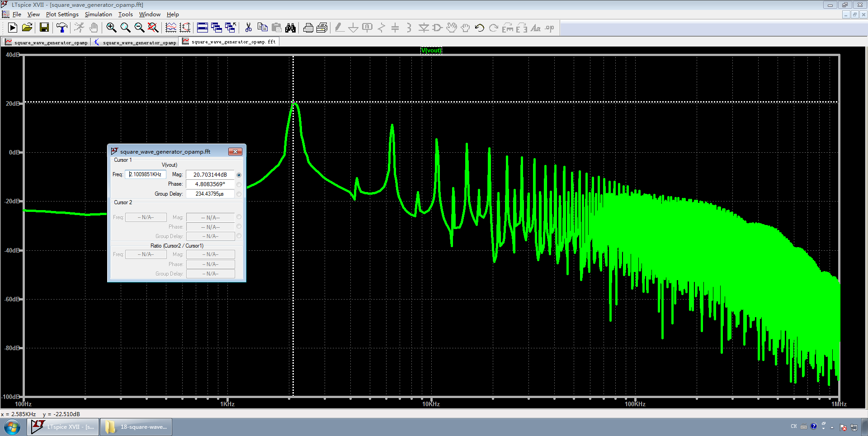Click the Tile Windows Horizontally icon
The image size is (868, 436).
pyautogui.click(x=203, y=28)
